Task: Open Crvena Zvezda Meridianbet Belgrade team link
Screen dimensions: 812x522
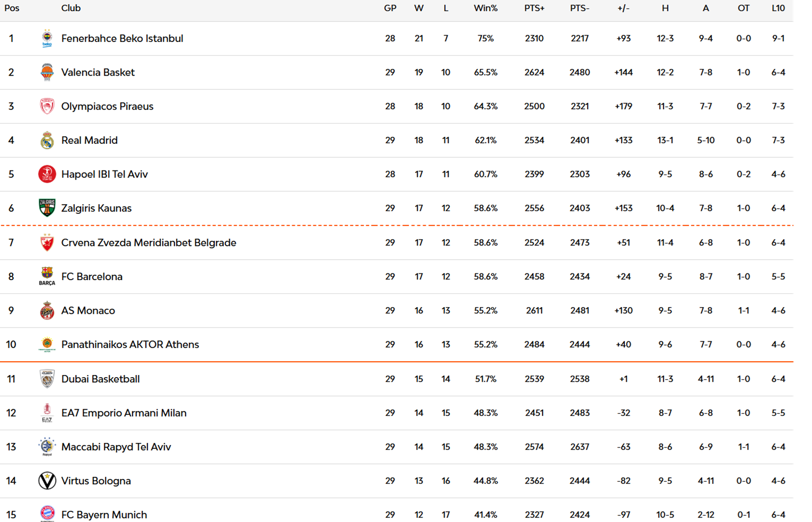Action: point(148,242)
